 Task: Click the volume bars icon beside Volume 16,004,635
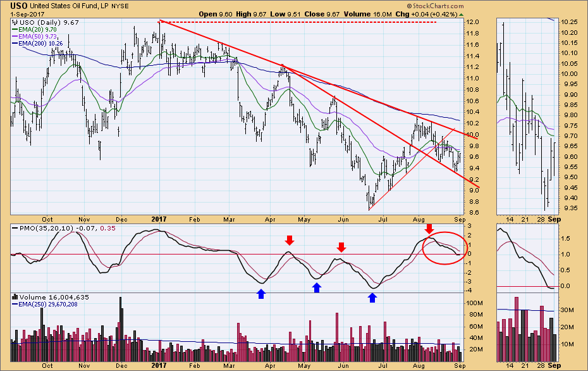15,297
